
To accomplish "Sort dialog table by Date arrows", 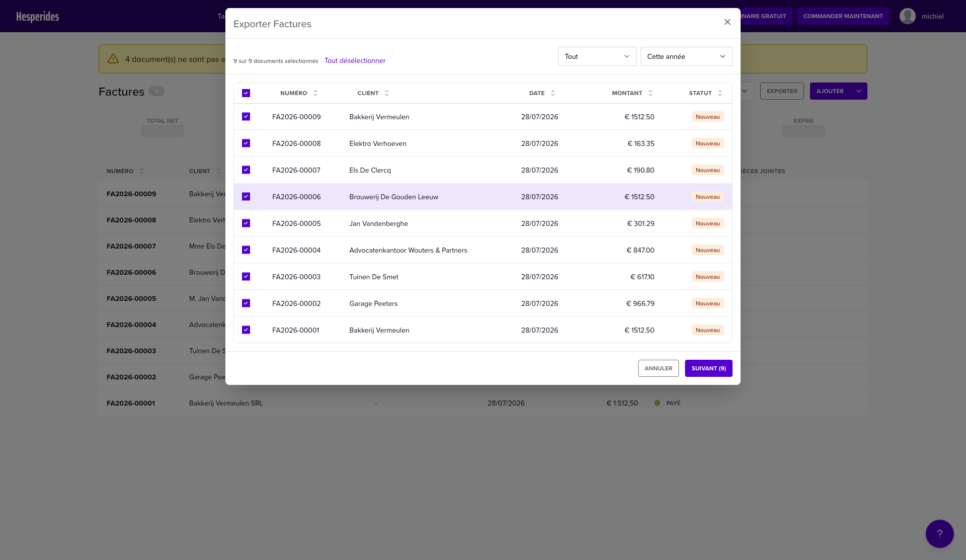I will [x=553, y=93].
